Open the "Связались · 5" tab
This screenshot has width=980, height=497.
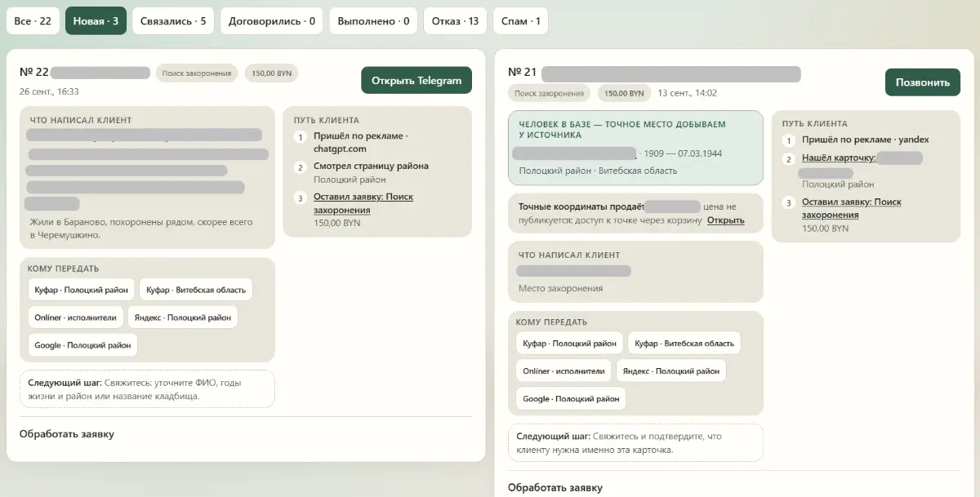[173, 21]
